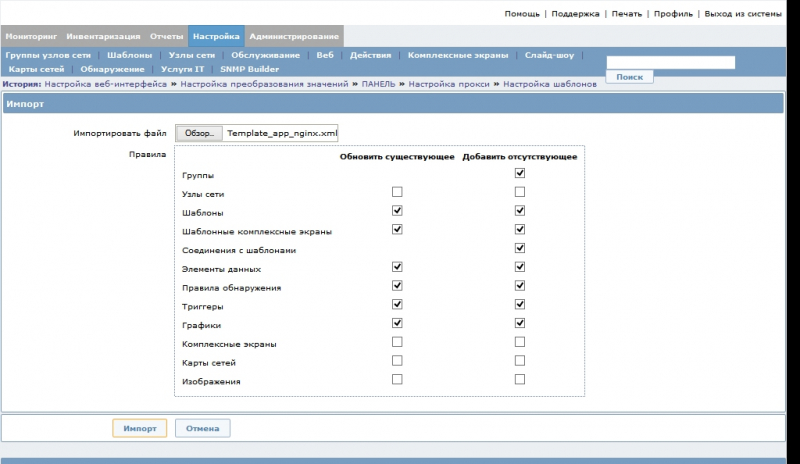Click into the search text field
Screen dimensions: 800x464
point(670,62)
